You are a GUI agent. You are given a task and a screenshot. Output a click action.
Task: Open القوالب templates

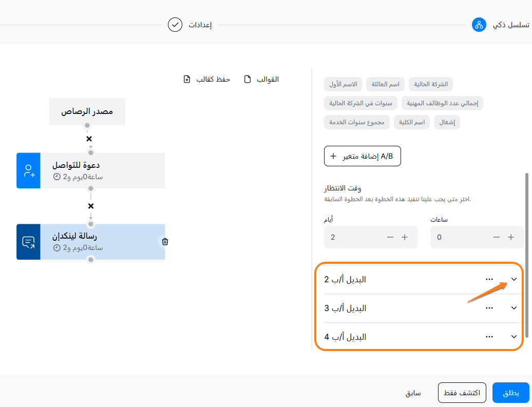click(x=261, y=79)
